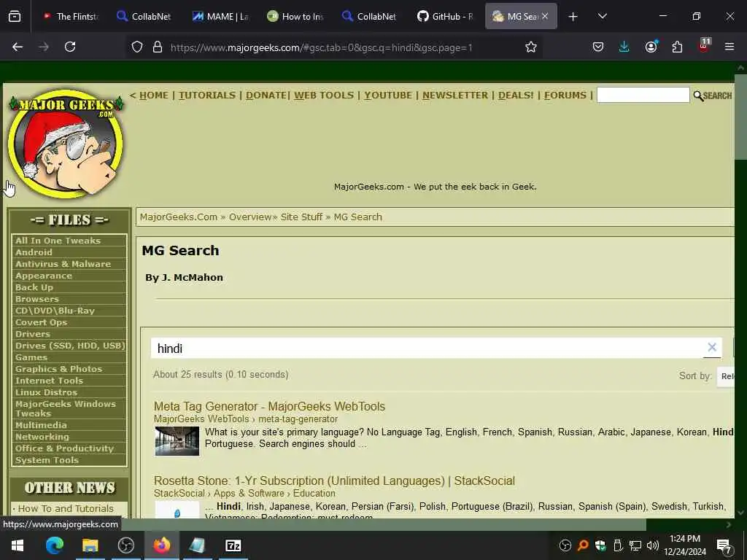Click the padlock site security icon

(x=158, y=47)
